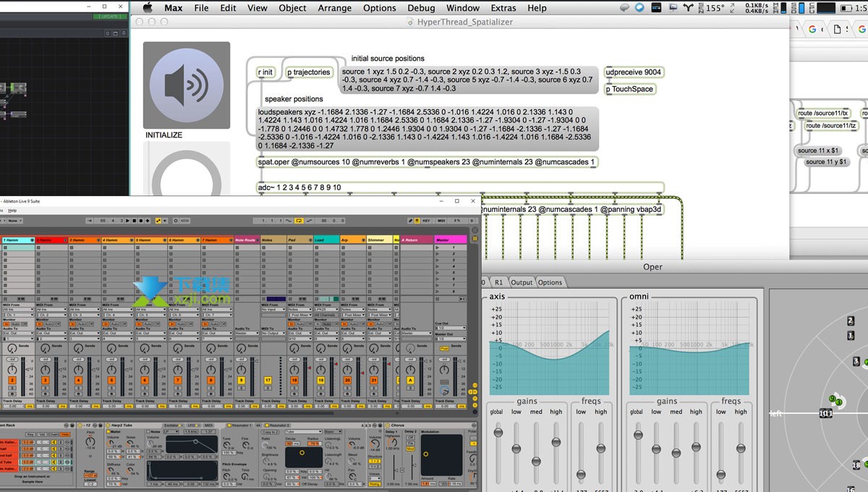Click the Record button in Ableton transport
This screenshot has height=492, width=868.
142,220
